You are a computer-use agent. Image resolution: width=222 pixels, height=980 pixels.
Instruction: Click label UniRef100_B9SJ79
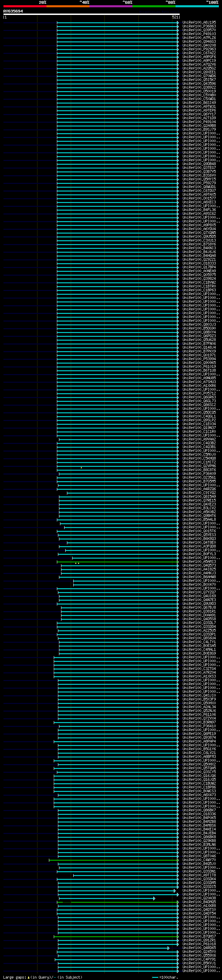[x=199, y=129]
